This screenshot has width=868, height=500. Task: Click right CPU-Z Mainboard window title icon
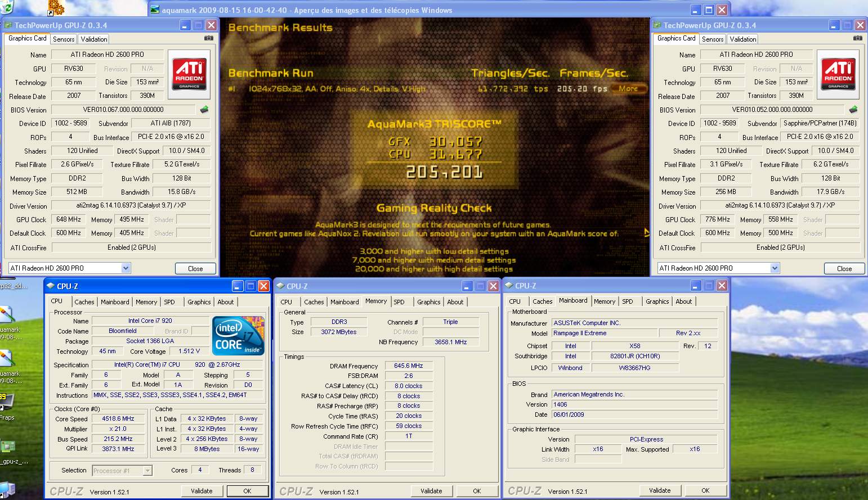pyautogui.click(x=509, y=285)
